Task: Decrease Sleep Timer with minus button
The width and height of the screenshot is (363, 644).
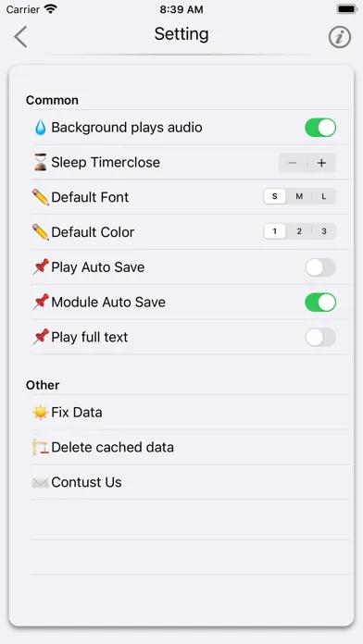Action: pyautogui.click(x=293, y=163)
